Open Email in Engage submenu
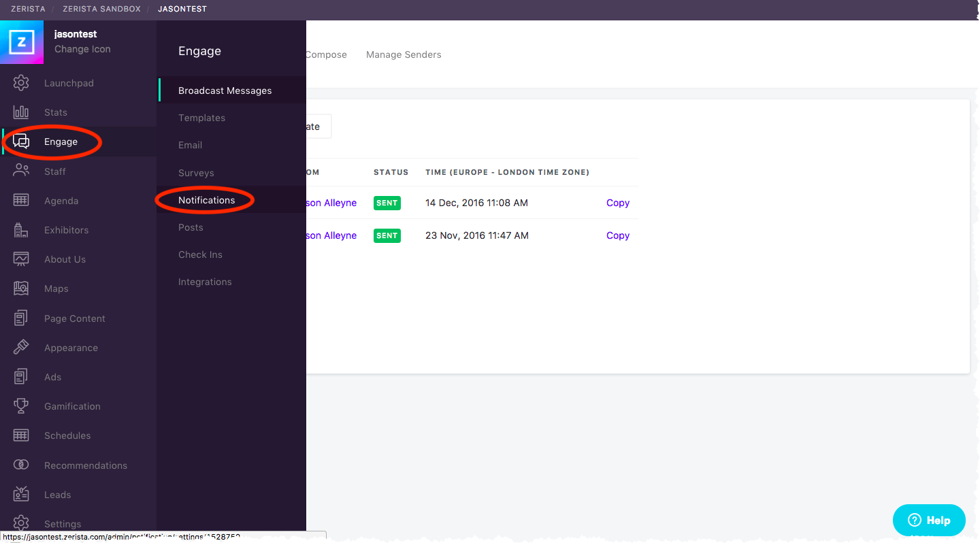 click(x=190, y=145)
